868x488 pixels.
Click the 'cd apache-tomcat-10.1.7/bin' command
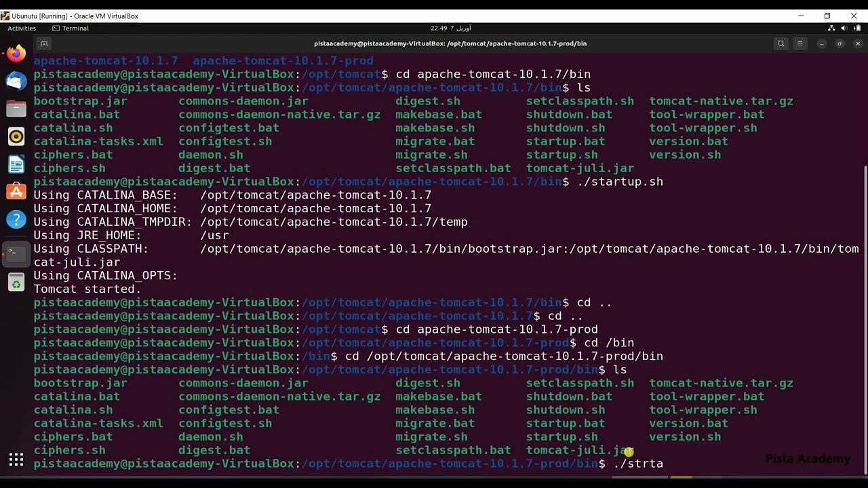[493, 74]
